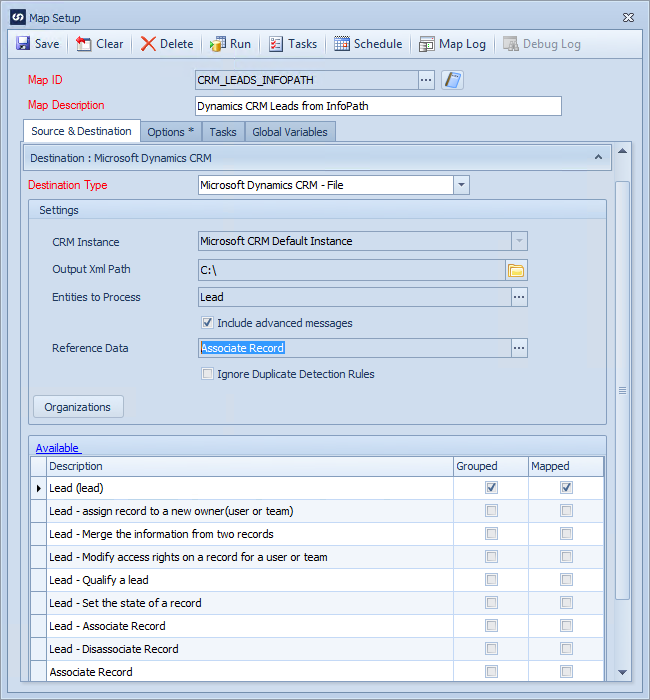Check Mapped for Lead - Qualify a lead
The width and height of the screenshot is (650, 700).
point(567,579)
